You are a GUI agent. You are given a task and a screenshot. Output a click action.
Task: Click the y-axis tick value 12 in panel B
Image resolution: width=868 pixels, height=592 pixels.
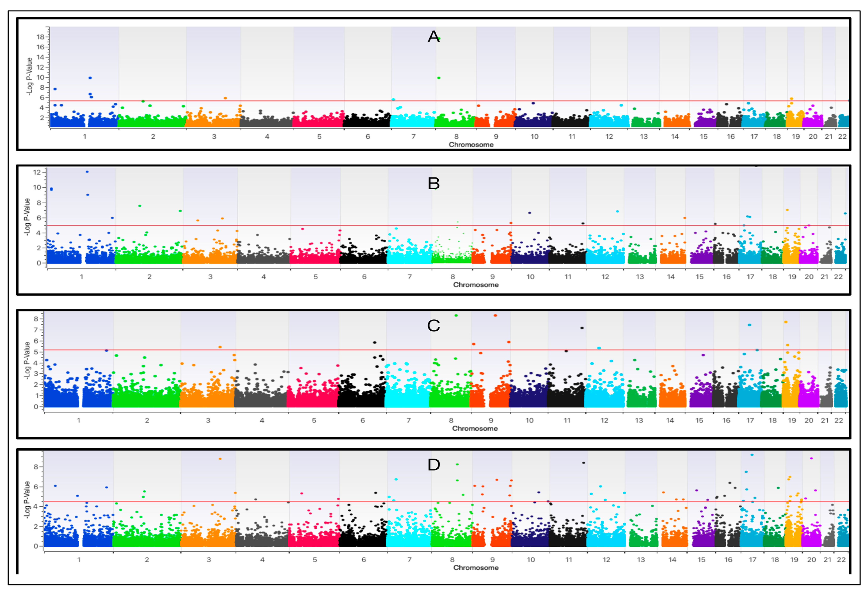(x=37, y=172)
